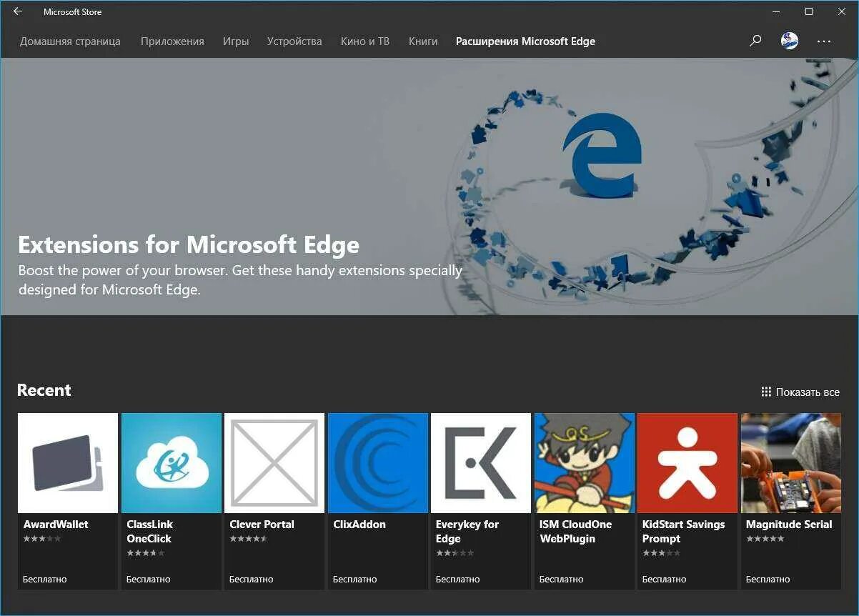This screenshot has height=616, width=859.
Task: Open the Magnitude Serial photo tile
Action: click(791, 463)
